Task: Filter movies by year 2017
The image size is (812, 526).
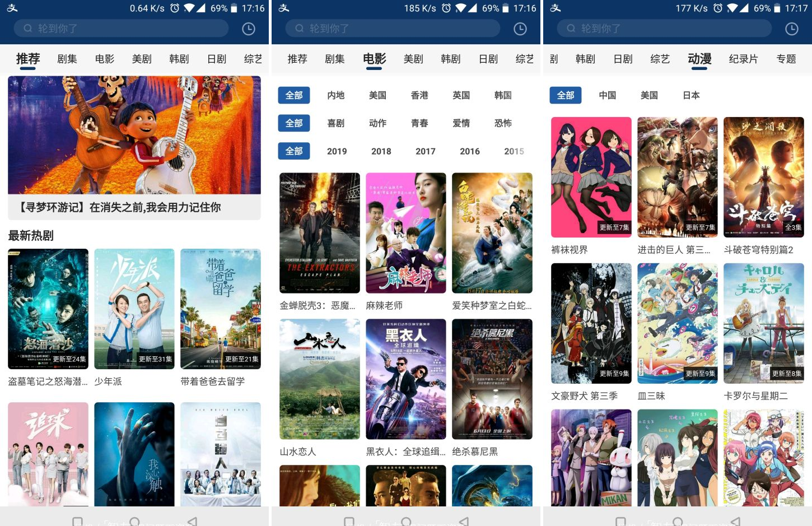Action: click(x=426, y=151)
